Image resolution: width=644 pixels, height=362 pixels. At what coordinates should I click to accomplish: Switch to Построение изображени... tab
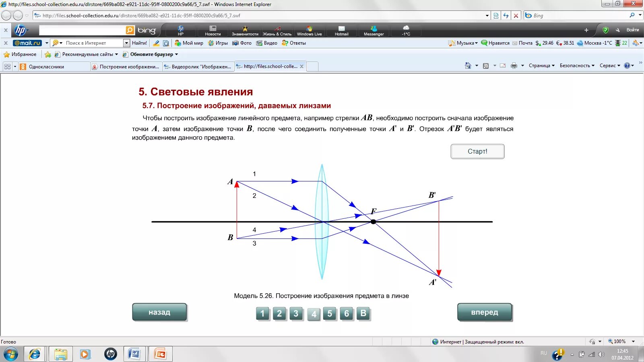(x=126, y=67)
